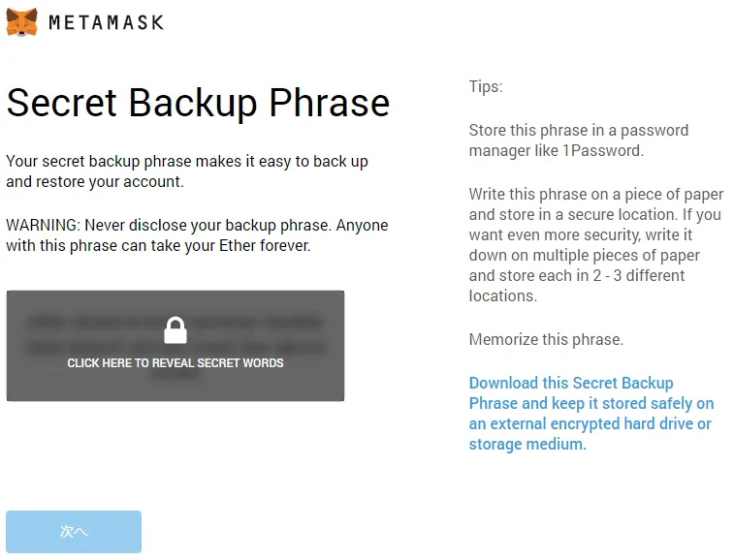734x560 pixels.
Task: Click the white padlock icon
Action: coord(176,330)
